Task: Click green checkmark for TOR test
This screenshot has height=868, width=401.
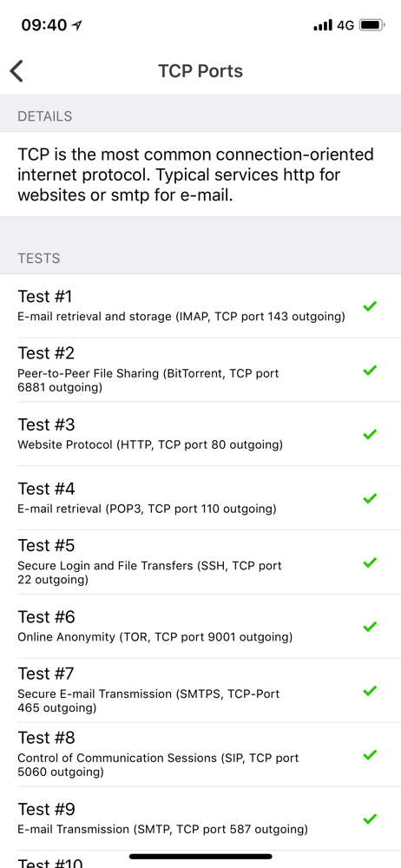Action: point(370,626)
